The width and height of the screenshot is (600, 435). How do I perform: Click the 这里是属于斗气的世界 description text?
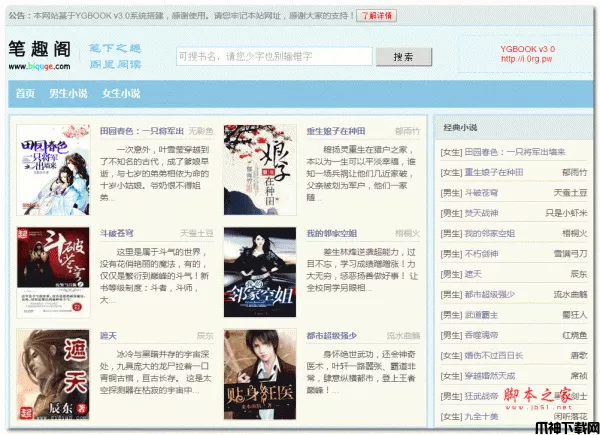(x=158, y=252)
